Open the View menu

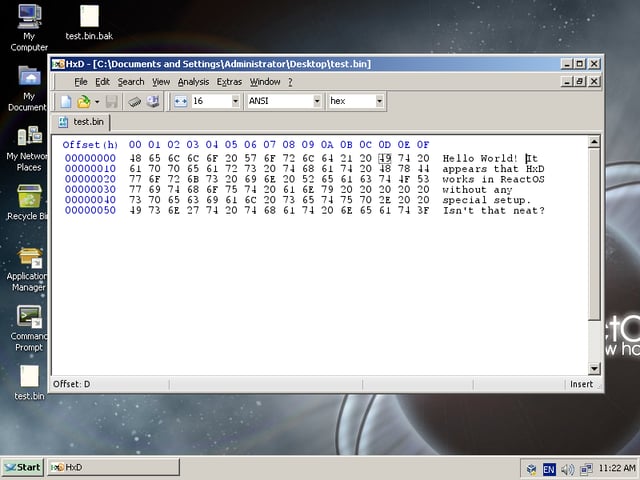(161, 82)
